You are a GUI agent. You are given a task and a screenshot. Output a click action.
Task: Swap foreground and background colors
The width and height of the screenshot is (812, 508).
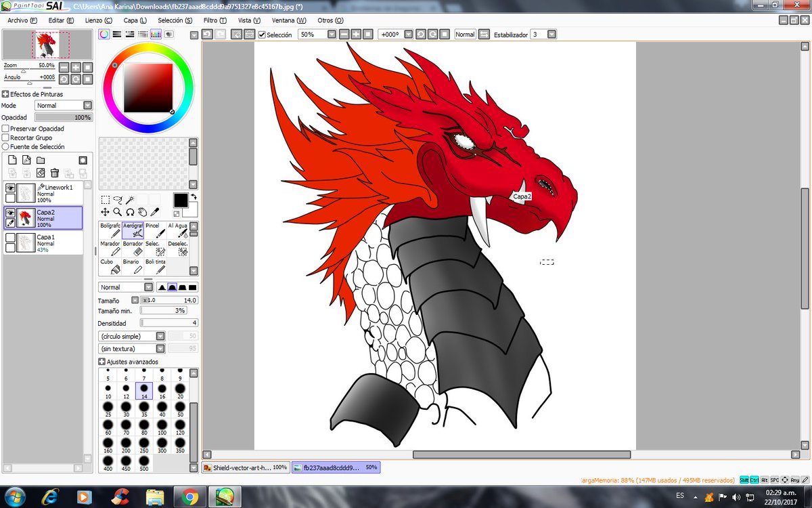click(194, 197)
